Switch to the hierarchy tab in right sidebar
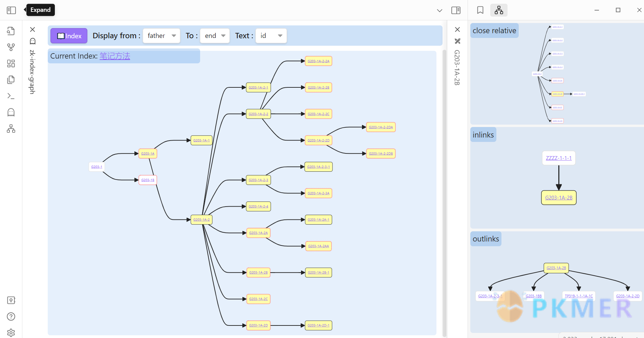Viewport: 644px width, 338px height. tap(499, 10)
